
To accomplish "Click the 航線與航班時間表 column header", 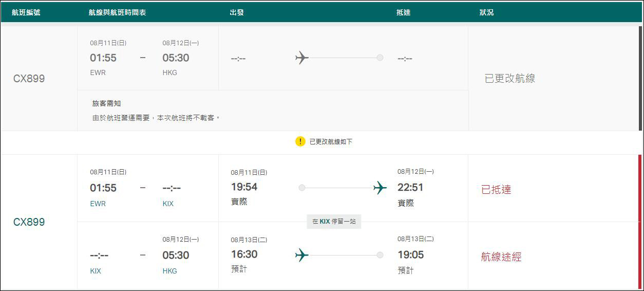I will click(x=118, y=12).
